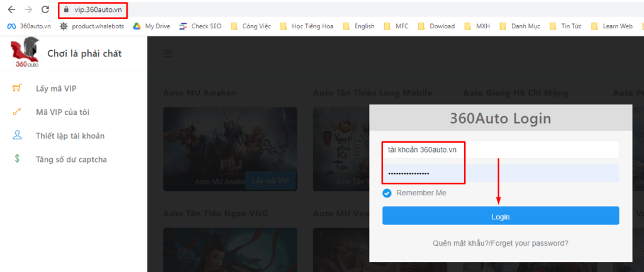Click the 360Auto Login dialog title
The width and height of the screenshot is (644, 272).
[500, 119]
